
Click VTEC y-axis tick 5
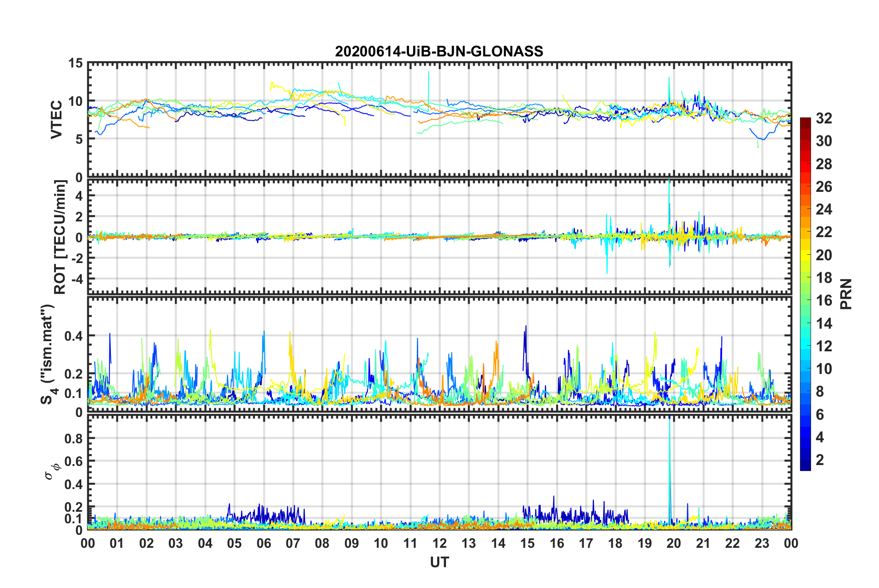pyautogui.click(x=79, y=139)
